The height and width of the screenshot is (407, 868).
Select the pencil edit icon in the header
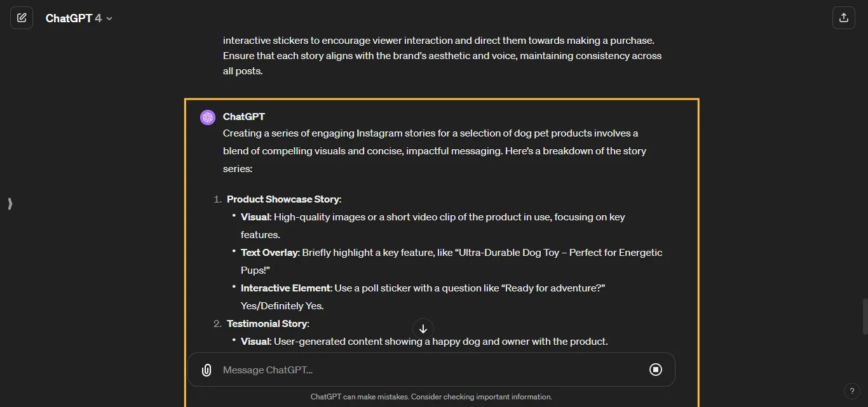pos(22,18)
